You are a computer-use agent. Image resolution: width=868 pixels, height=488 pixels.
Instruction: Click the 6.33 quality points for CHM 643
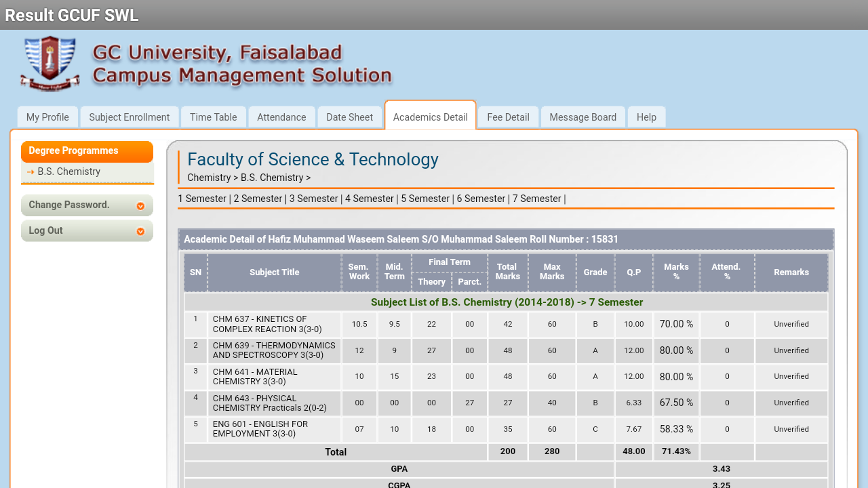click(x=634, y=403)
